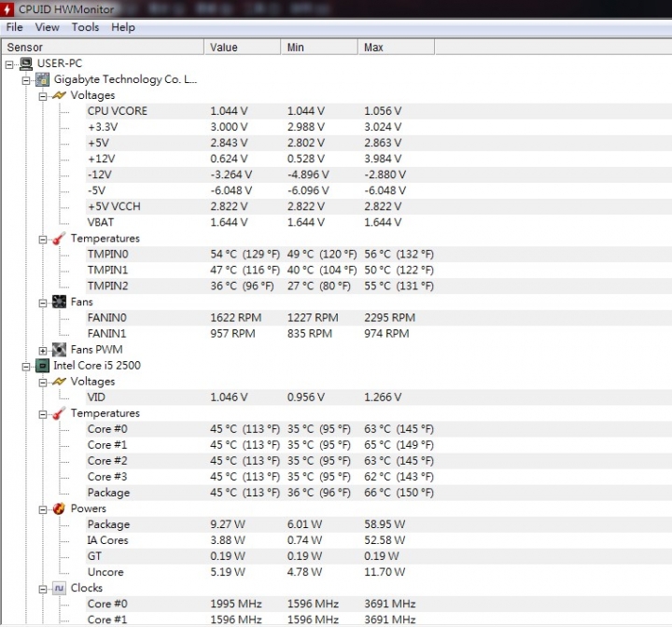This screenshot has width=672, height=627.
Task: Click the CPU Voltages lightning icon
Action: tap(59, 382)
